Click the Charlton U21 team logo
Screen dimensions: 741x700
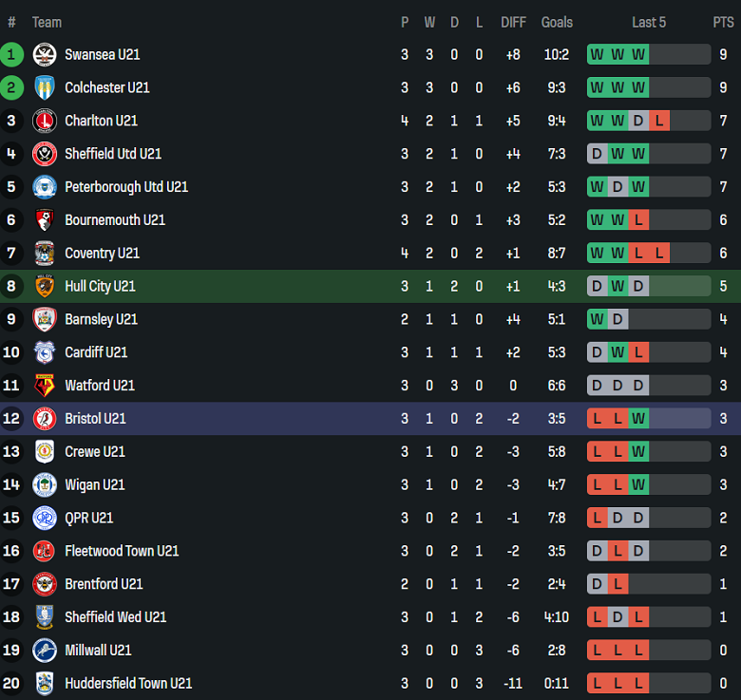pyautogui.click(x=45, y=121)
